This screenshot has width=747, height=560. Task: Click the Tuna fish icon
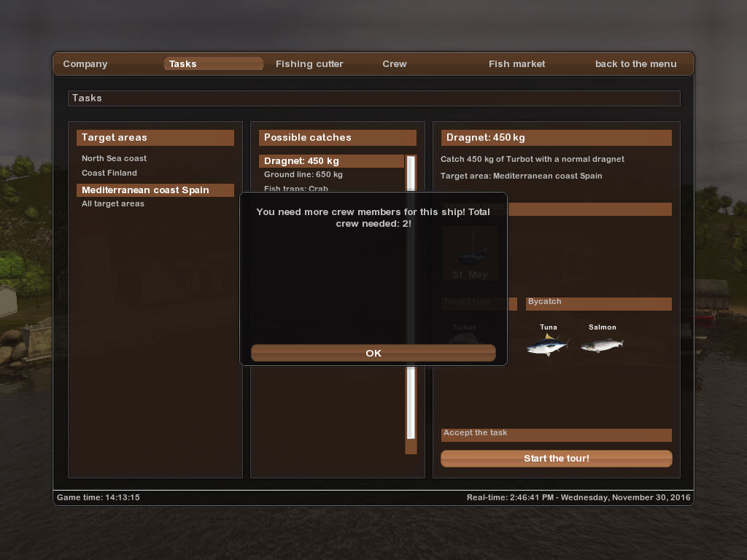tap(548, 345)
